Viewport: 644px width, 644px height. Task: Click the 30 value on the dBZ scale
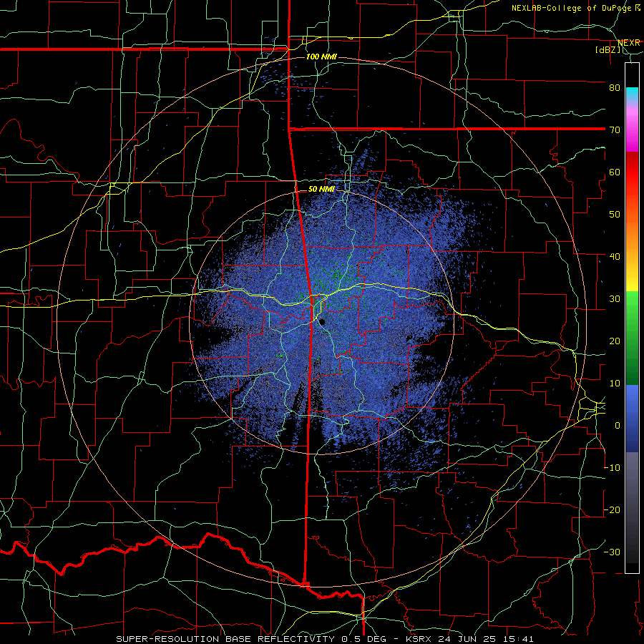[615, 298]
